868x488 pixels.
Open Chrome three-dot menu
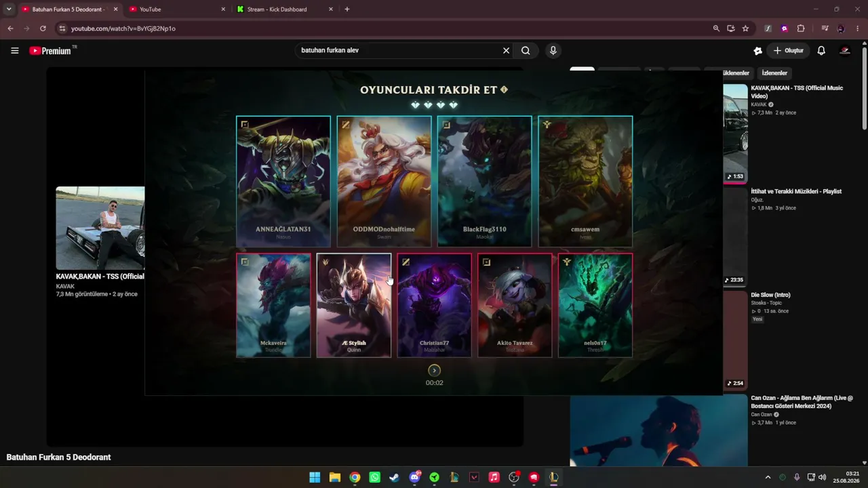click(x=858, y=28)
